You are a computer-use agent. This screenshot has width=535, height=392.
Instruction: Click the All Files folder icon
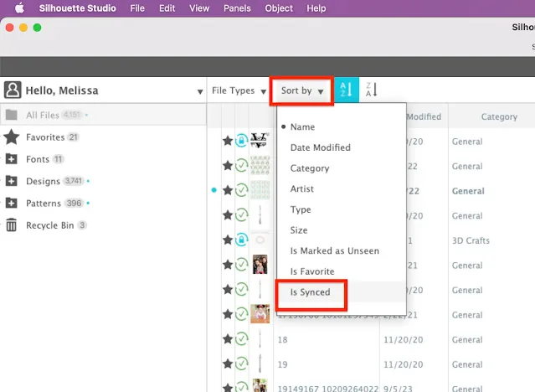[x=11, y=115]
